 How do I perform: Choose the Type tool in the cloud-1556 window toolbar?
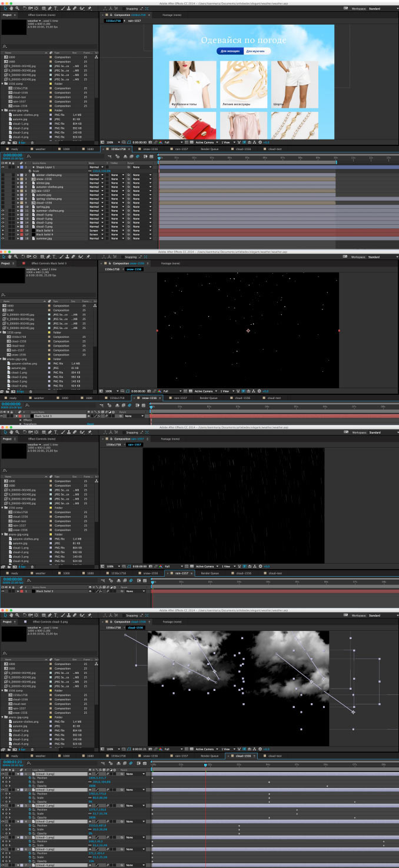tap(55, 616)
